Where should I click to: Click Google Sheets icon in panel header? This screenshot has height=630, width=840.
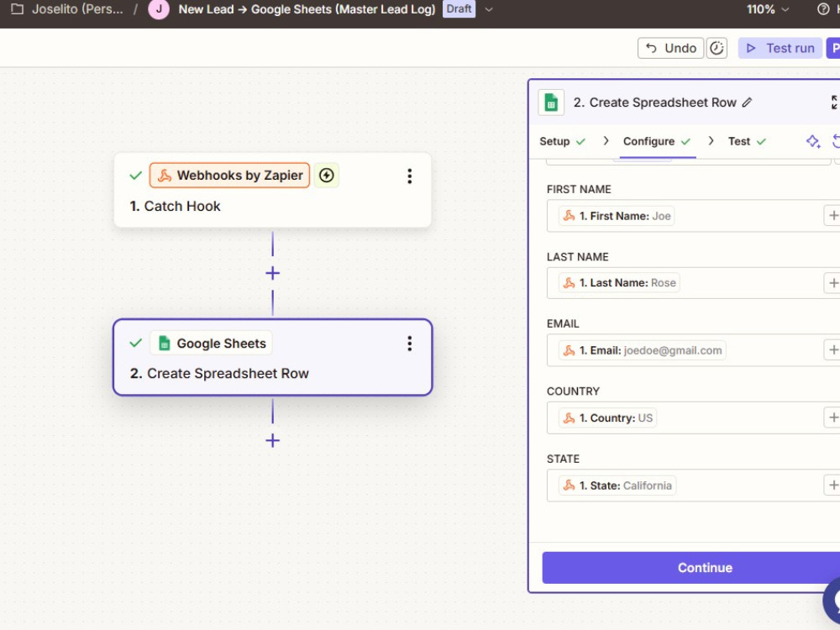551,102
